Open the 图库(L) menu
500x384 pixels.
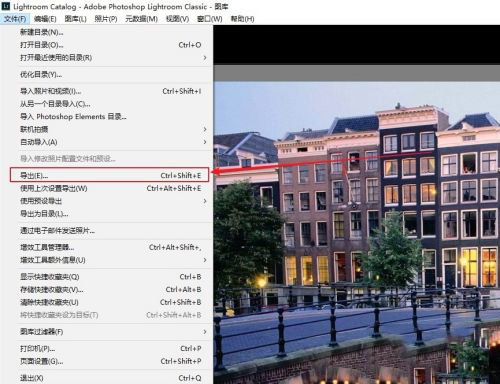pos(75,19)
